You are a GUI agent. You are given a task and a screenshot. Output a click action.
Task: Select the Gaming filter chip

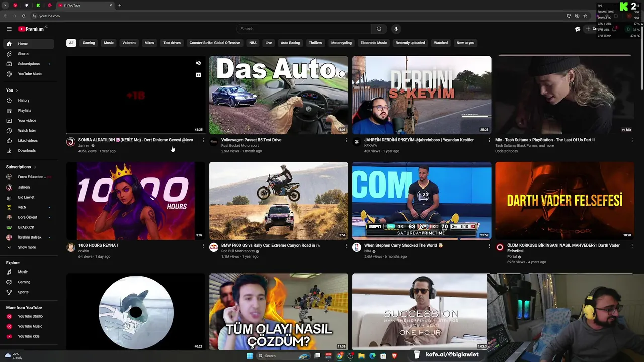pos(89,43)
